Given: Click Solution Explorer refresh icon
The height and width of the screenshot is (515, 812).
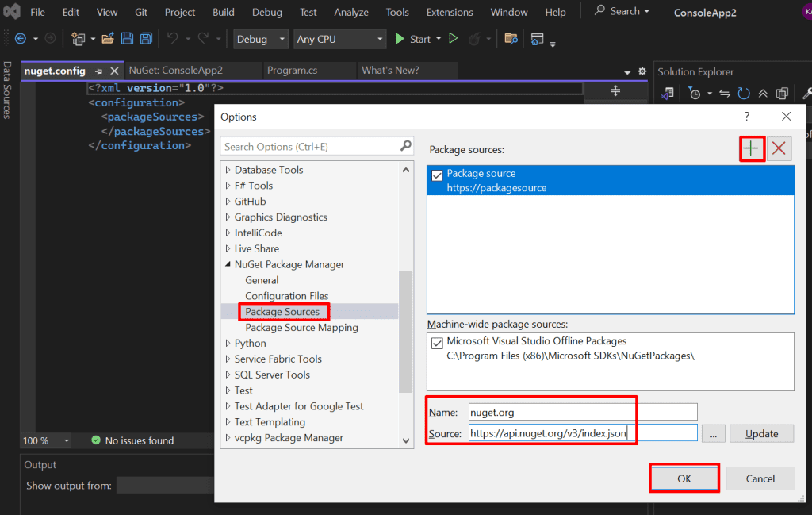Looking at the screenshot, I should tap(744, 94).
